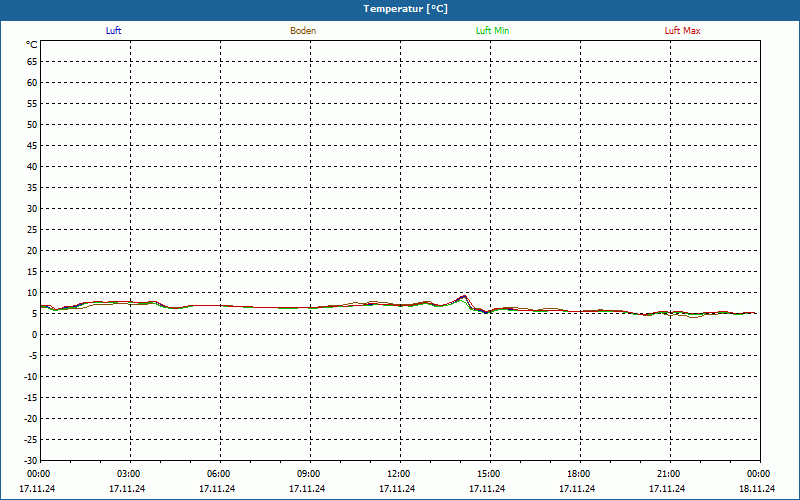This screenshot has width=800, height=500.
Task: Click the Temperatur [°C] chart title
Action: (406, 9)
